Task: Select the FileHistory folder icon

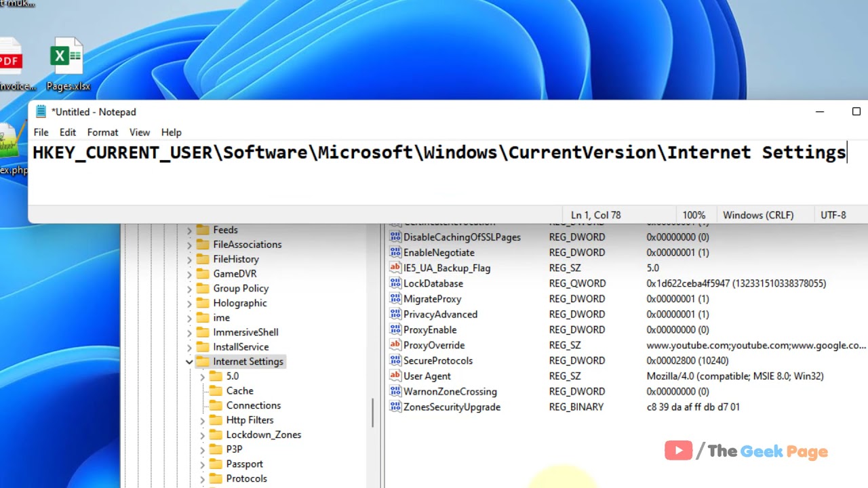Action: click(202, 259)
